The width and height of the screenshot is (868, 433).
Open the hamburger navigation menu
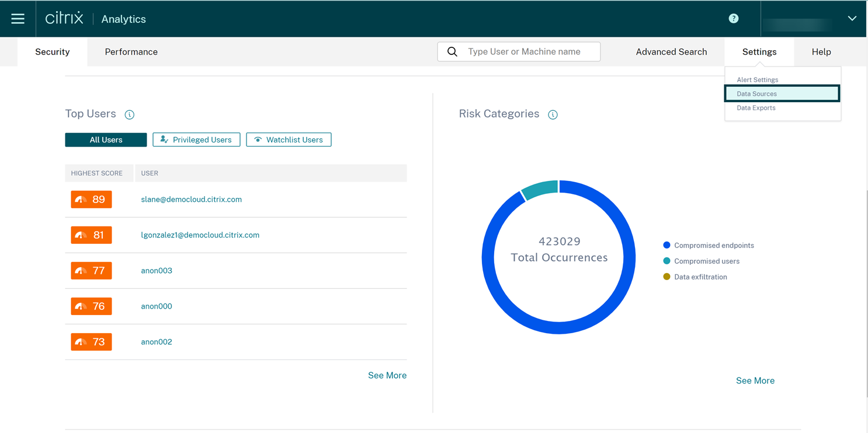(18, 19)
